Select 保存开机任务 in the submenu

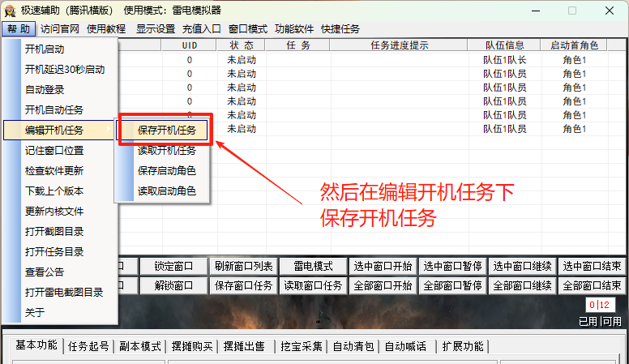(166, 130)
